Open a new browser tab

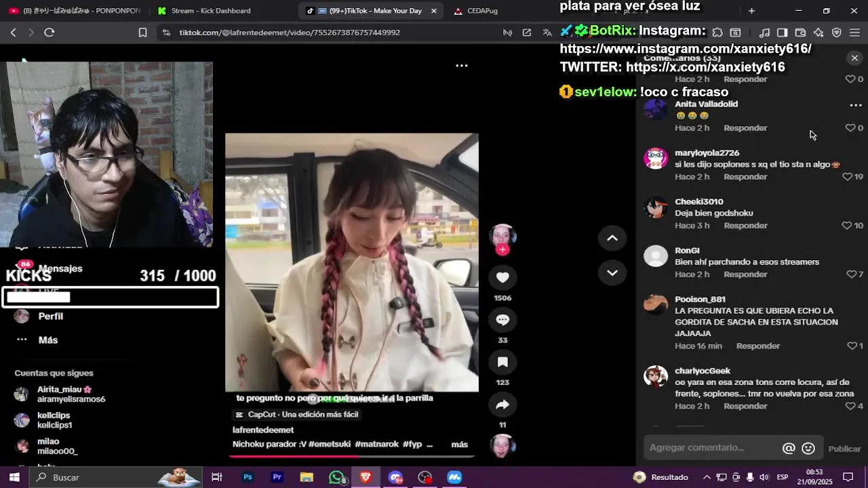pyautogui.click(x=751, y=11)
